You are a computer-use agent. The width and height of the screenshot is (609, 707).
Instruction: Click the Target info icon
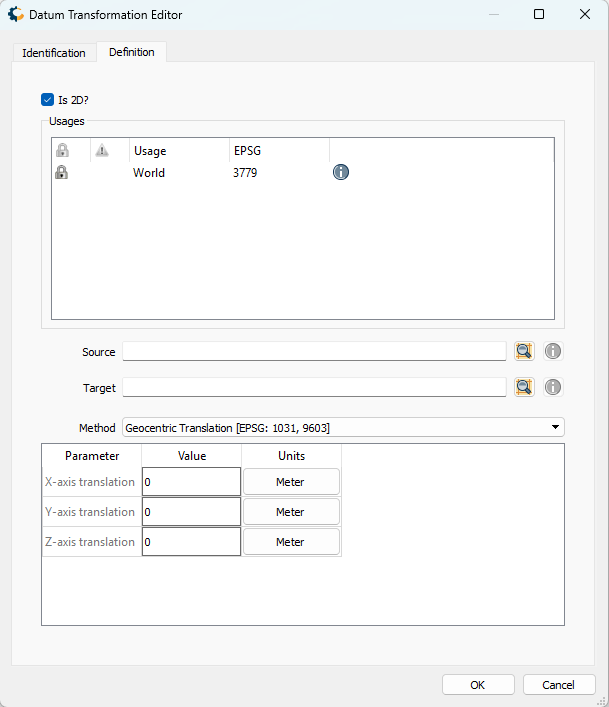pos(553,387)
